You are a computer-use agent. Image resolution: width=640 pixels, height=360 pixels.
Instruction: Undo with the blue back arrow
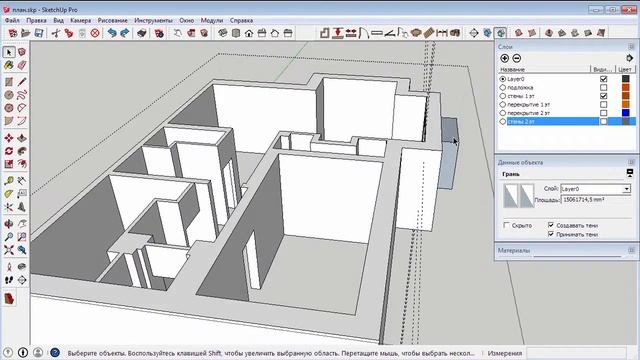(112, 33)
